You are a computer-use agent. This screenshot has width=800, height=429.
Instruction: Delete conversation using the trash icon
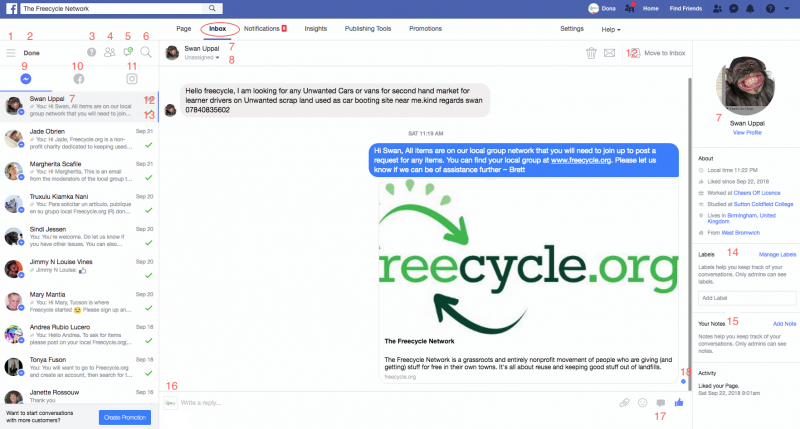point(591,52)
